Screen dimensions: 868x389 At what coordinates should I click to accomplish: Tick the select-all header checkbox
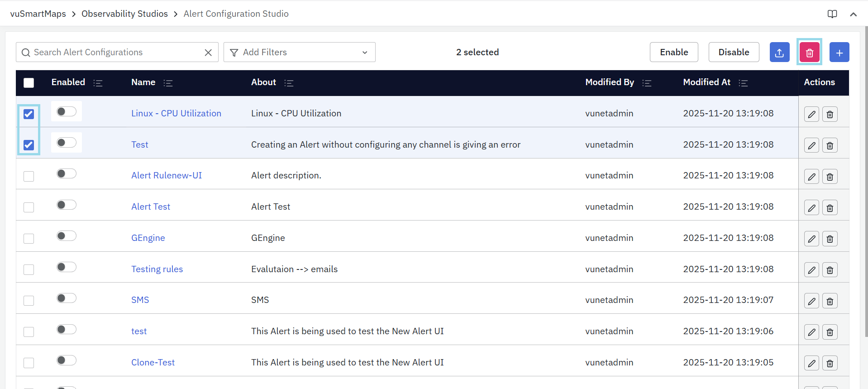click(x=29, y=83)
